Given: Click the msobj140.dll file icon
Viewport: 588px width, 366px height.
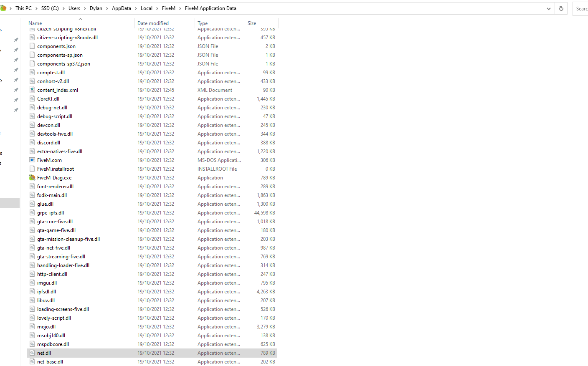Looking at the screenshot, I should point(32,335).
